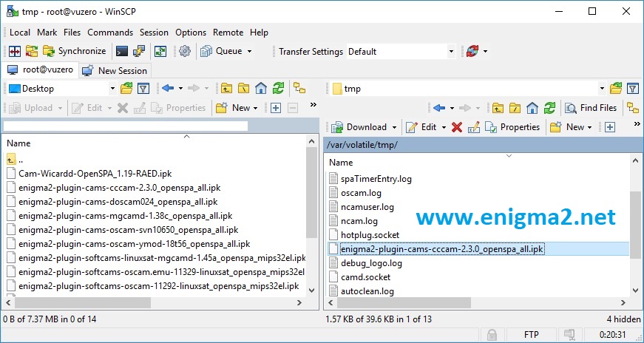This screenshot has height=343, width=644.
Task: Open the Commands menu
Action: pos(110,33)
